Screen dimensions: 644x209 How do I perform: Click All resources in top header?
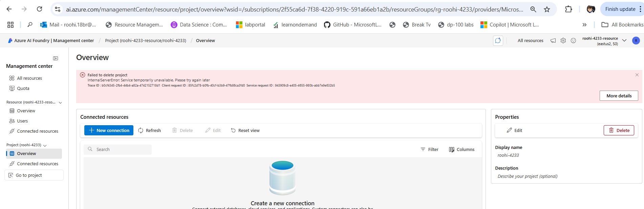pos(530,40)
